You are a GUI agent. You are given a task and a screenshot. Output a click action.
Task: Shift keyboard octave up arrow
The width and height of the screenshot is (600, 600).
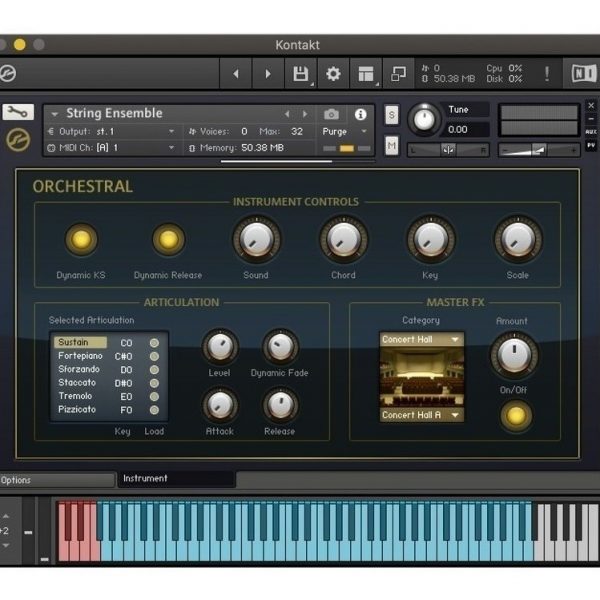point(6,516)
